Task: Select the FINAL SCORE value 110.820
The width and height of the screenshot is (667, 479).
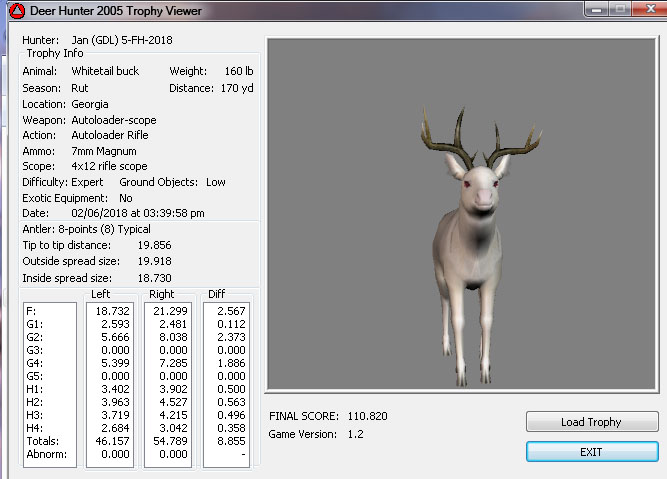Action: pyautogui.click(x=368, y=415)
